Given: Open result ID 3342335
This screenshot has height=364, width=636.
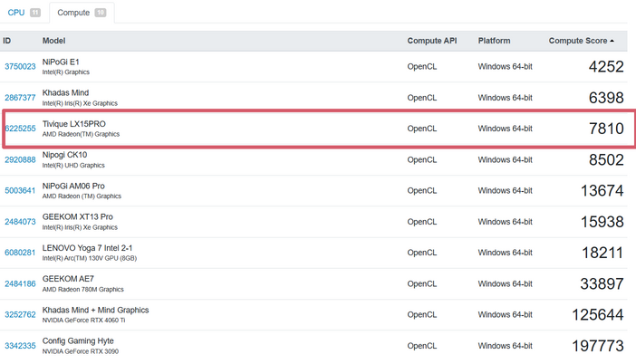Looking at the screenshot, I should (x=20, y=346).
